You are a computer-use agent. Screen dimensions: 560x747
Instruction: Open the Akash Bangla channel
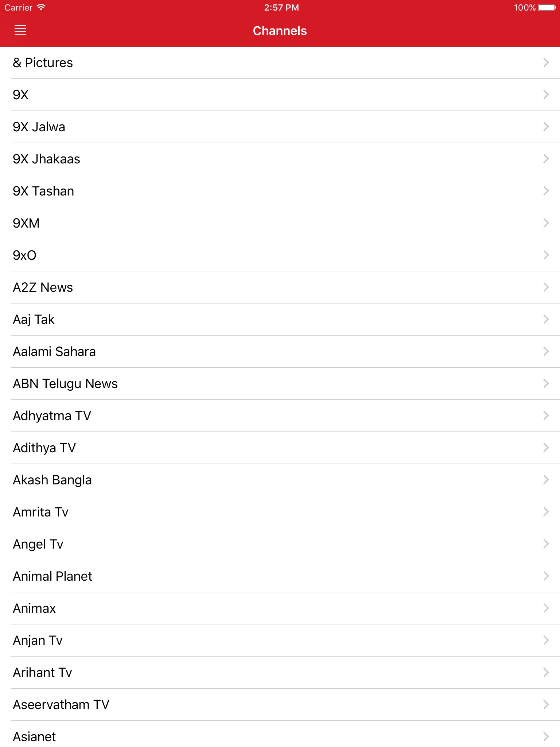pos(52,480)
